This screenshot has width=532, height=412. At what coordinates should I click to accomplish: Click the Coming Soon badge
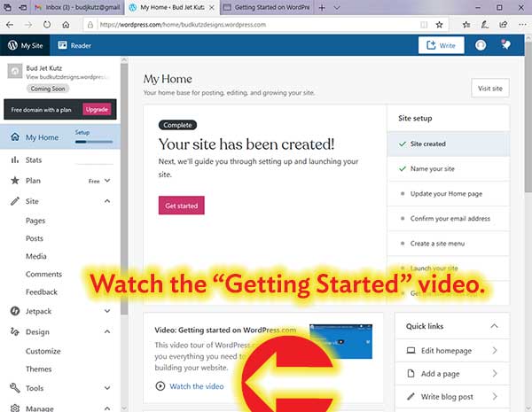48,89
